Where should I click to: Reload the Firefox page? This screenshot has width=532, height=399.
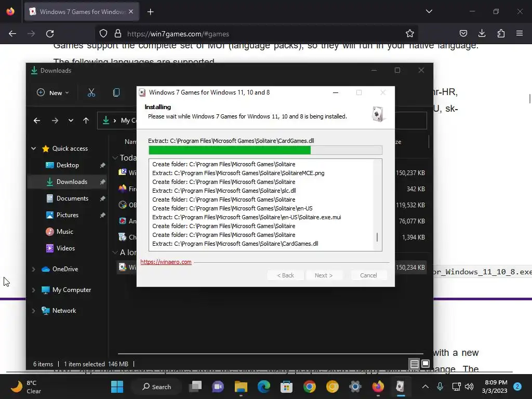click(x=50, y=34)
